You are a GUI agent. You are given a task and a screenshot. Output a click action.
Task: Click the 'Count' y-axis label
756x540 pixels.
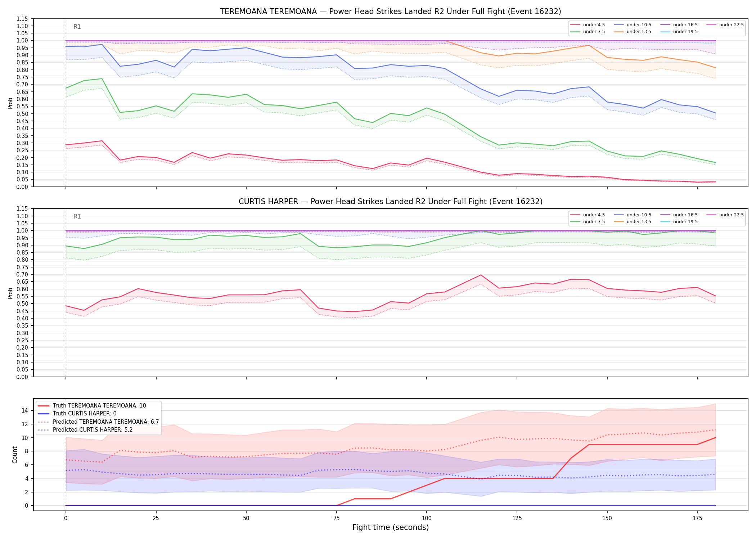click(x=15, y=455)
